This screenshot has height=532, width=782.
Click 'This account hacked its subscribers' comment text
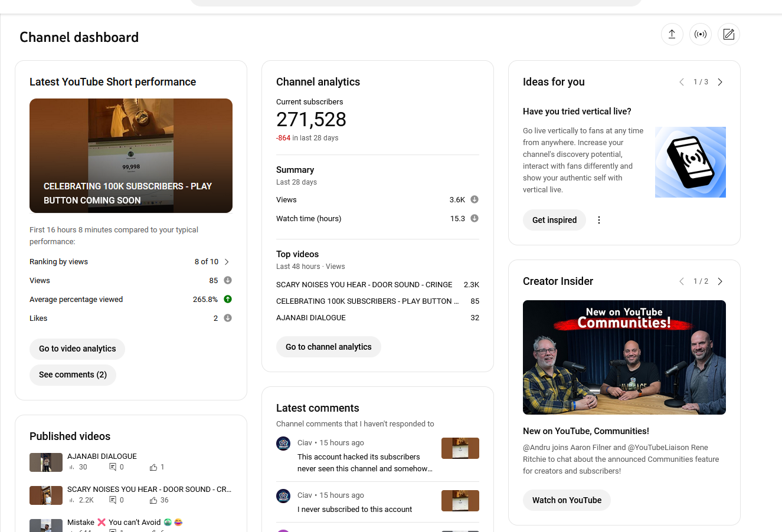(x=365, y=463)
